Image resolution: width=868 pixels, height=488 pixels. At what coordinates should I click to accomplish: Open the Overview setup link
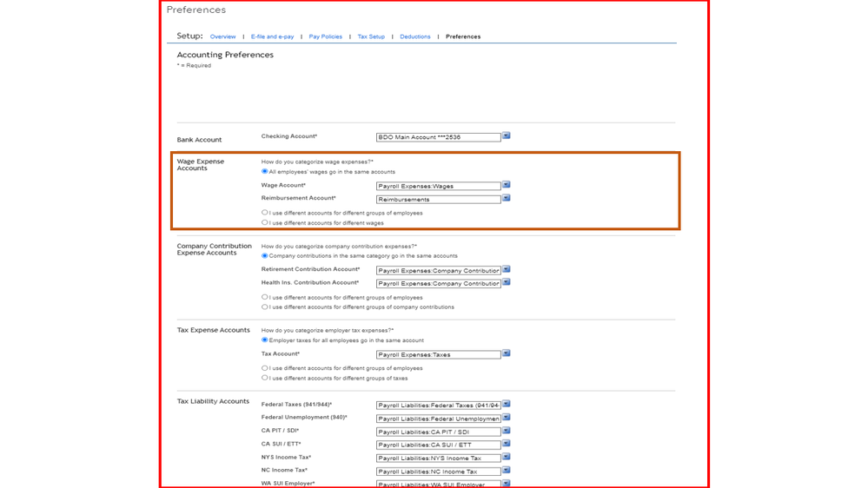coord(222,37)
